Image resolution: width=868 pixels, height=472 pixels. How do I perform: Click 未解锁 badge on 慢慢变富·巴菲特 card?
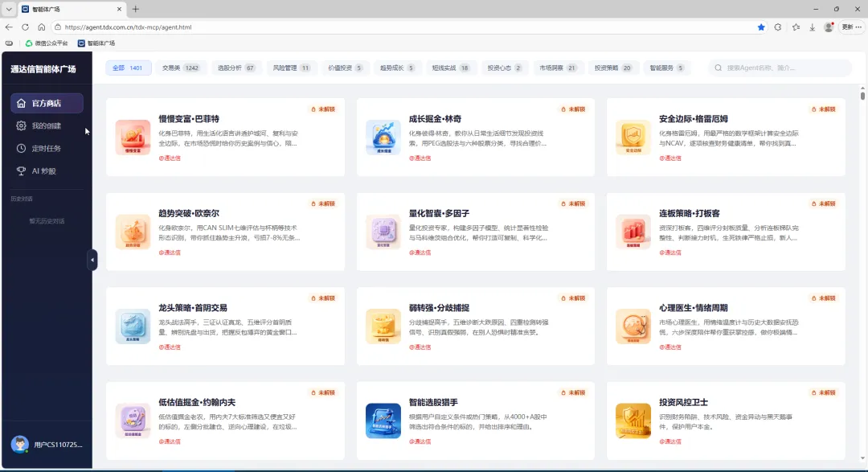pyautogui.click(x=323, y=109)
